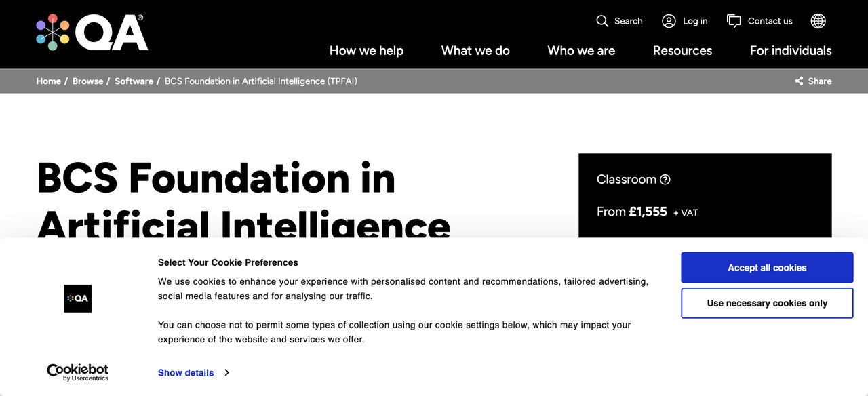Click the Contact us chat icon
This screenshot has width=868, height=396.
point(734,21)
